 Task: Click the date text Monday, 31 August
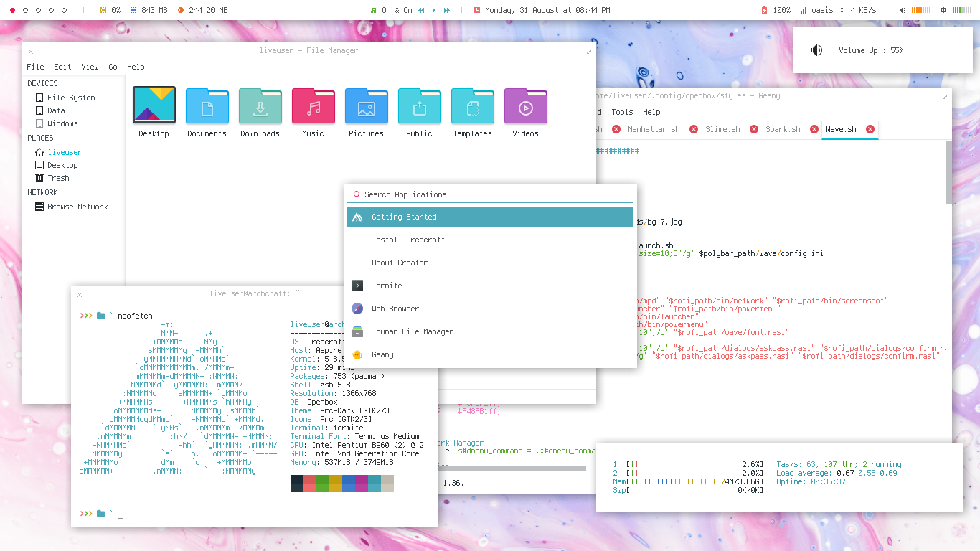point(522,10)
